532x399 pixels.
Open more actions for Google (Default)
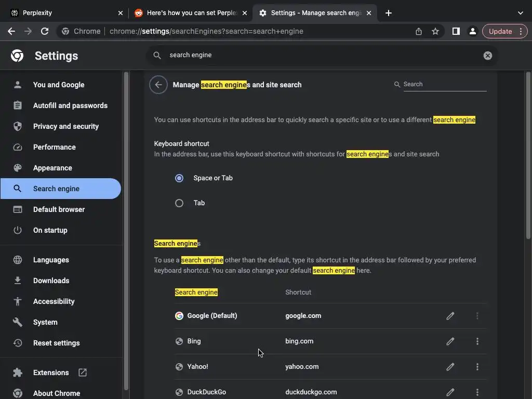[477, 316]
